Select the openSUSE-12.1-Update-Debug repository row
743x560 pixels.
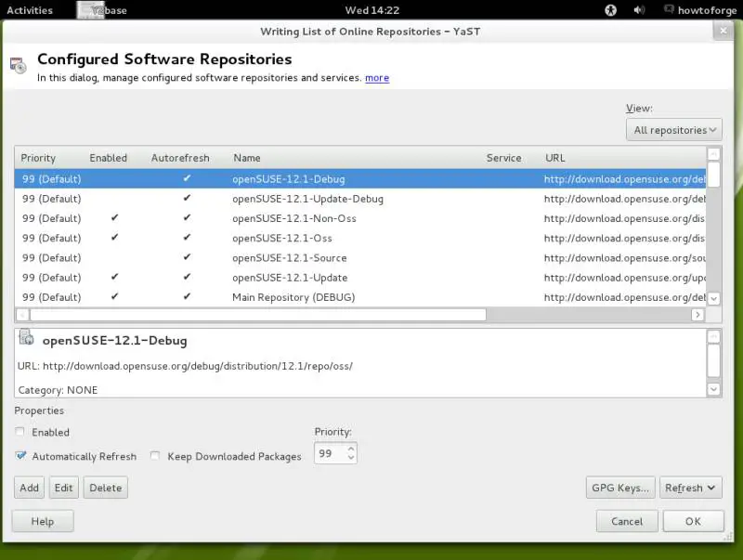pyautogui.click(x=360, y=199)
